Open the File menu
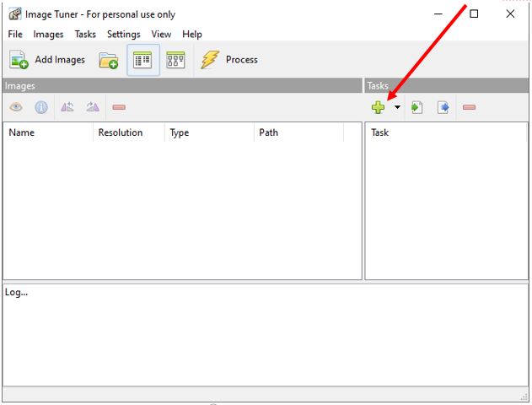Image resolution: width=532 pixels, height=405 pixels. [15, 35]
